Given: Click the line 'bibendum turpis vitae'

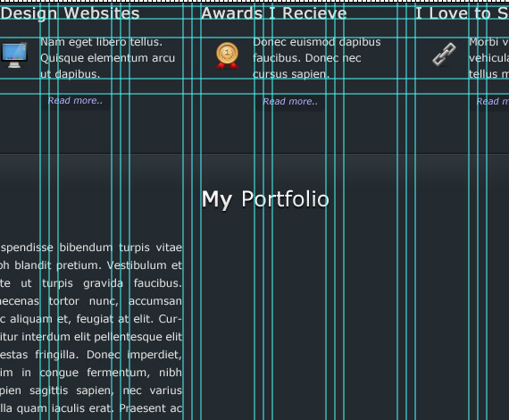Looking at the screenshot, I should coord(121,248).
